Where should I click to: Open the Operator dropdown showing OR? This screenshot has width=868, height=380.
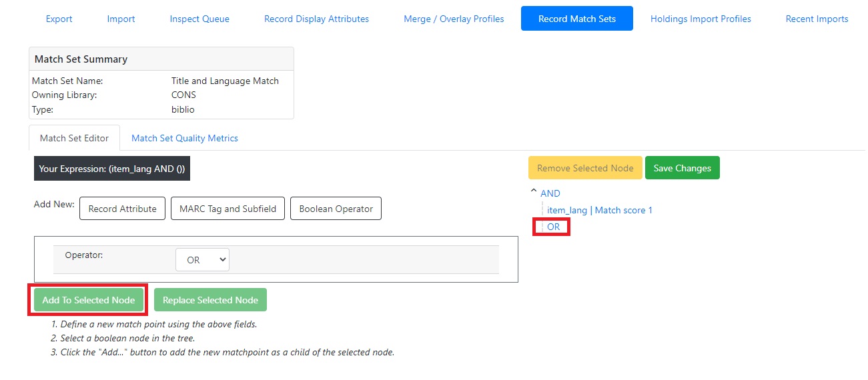202,260
